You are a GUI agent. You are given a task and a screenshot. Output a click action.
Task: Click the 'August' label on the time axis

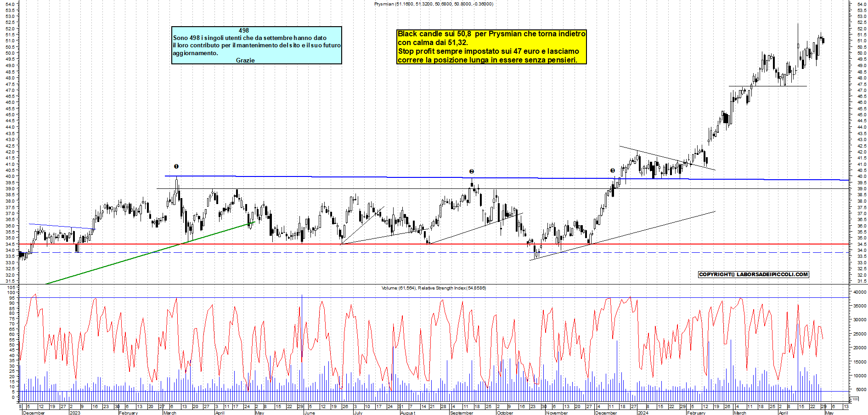pos(408,413)
